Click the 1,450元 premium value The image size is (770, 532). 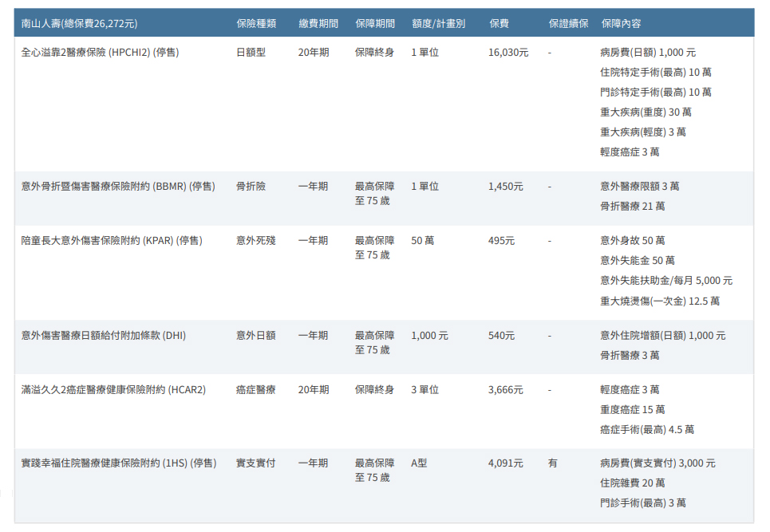pos(506,186)
